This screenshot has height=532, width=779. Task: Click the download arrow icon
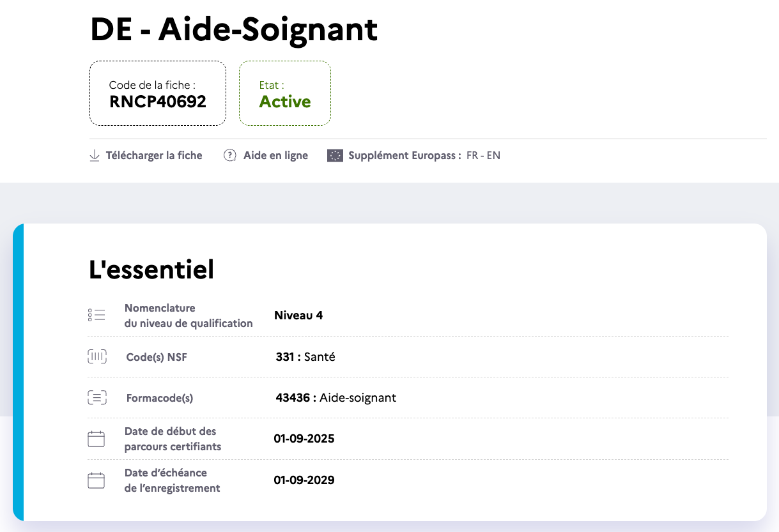click(95, 155)
